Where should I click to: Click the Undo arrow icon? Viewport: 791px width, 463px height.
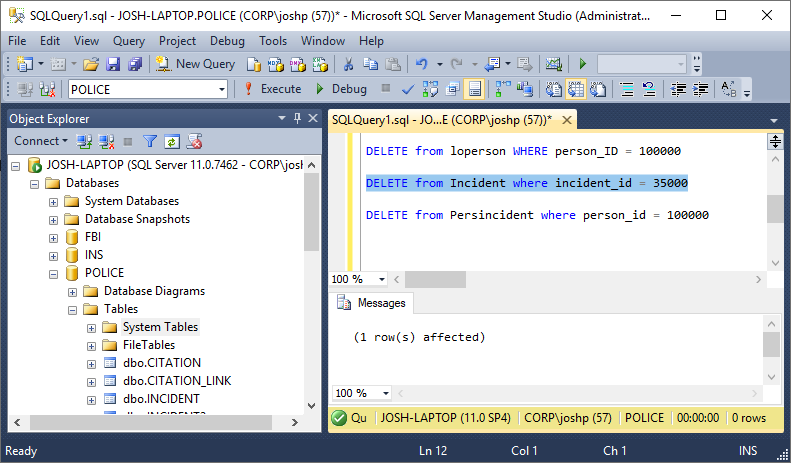pos(422,64)
